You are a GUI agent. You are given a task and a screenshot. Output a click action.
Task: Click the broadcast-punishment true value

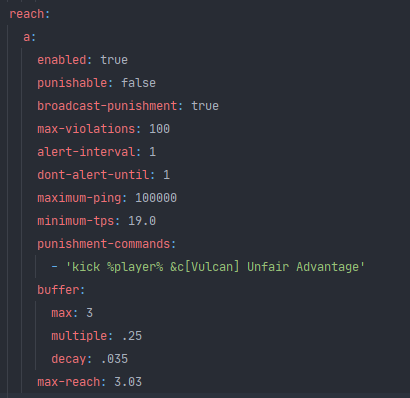pos(205,106)
